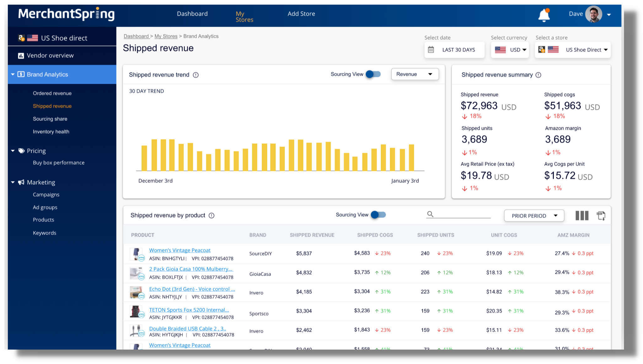
Task: Open Buy box performance in sidebar
Action: 58,163
